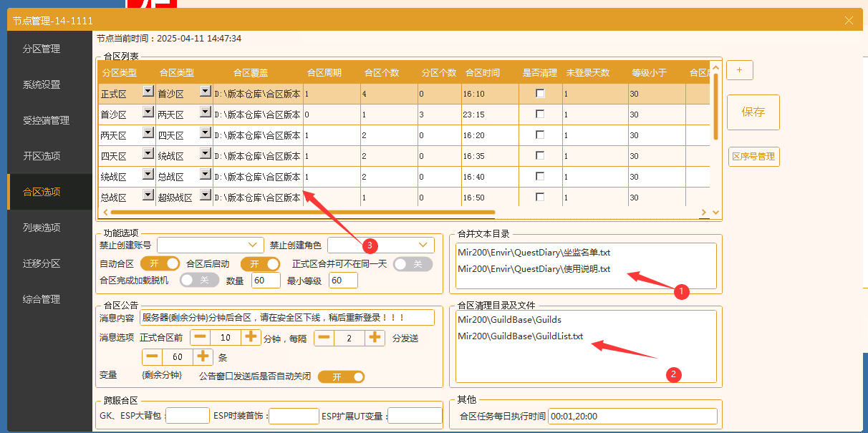Disable 公告窗口发送后是否自动关闭 toggle

(x=341, y=376)
